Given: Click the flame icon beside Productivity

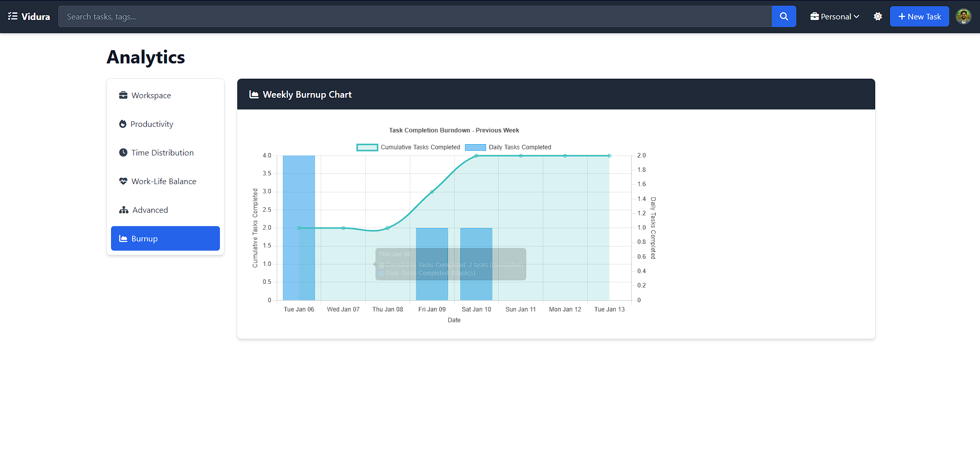Looking at the screenshot, I should [x=123, y=124].
